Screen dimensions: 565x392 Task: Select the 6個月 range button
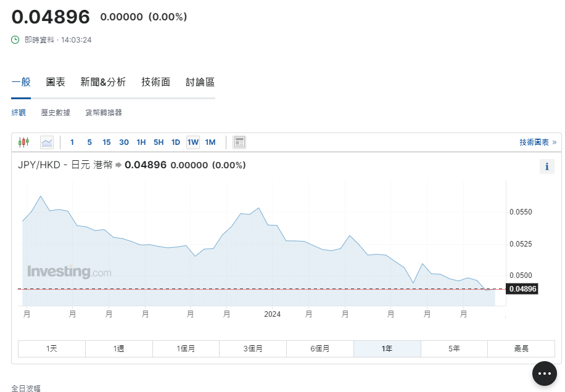coord(320,348)
